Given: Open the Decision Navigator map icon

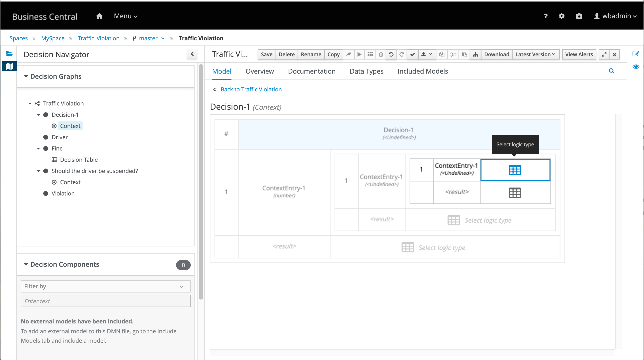Looking at the screenshot, I should pyautogui.click(x=9, y=66).
